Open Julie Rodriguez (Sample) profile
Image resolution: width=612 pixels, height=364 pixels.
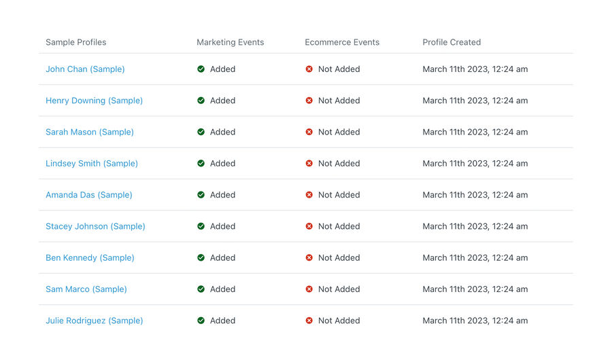point(95,321)
